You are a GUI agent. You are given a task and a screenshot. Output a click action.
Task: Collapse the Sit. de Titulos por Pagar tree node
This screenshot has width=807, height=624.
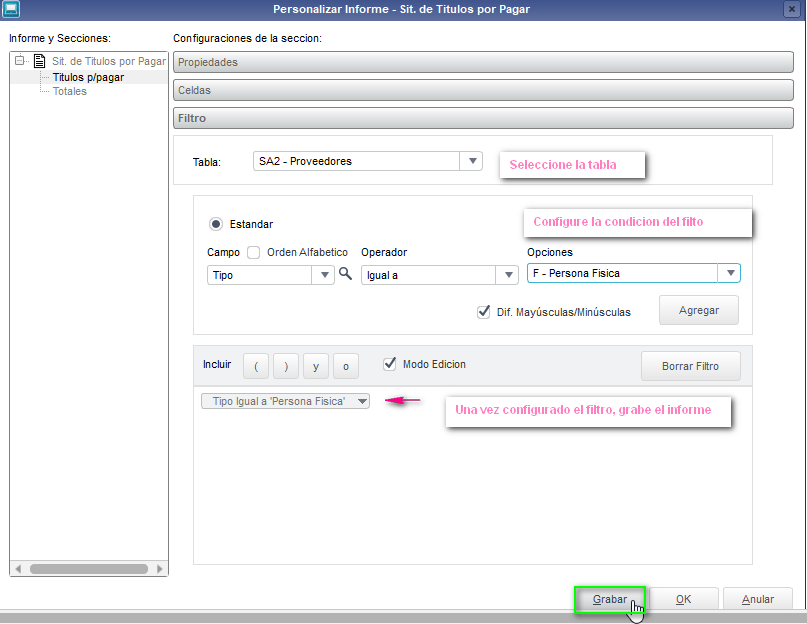20,61
